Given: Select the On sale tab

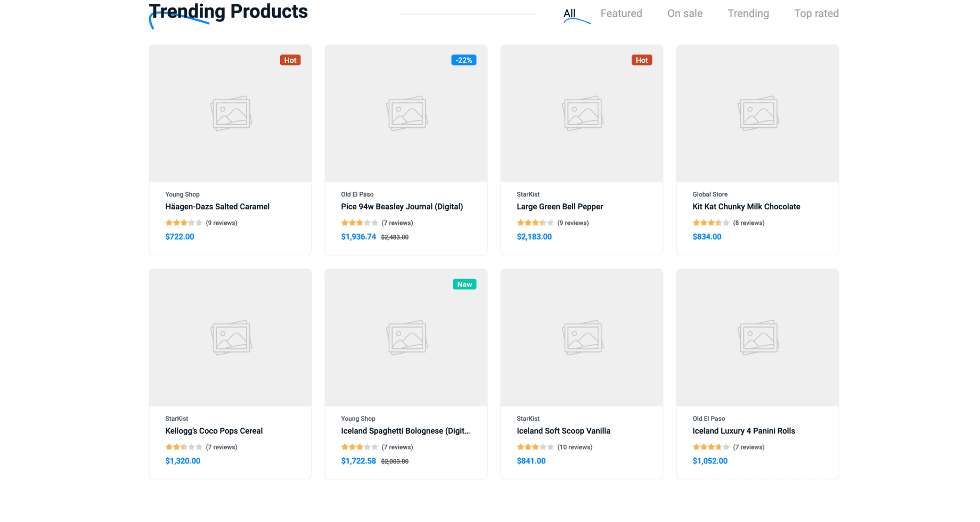Looking at the screenshot, I should (684, 13).
